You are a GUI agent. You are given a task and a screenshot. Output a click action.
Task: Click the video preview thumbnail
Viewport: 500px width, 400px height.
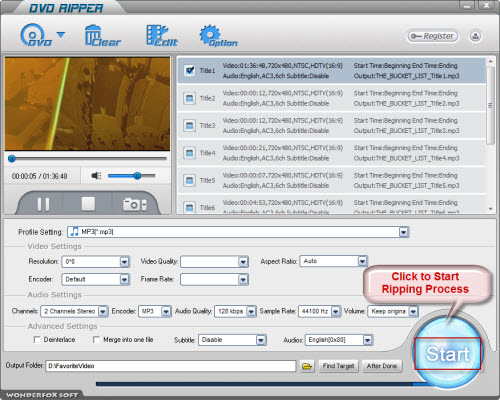click(87, 104)
